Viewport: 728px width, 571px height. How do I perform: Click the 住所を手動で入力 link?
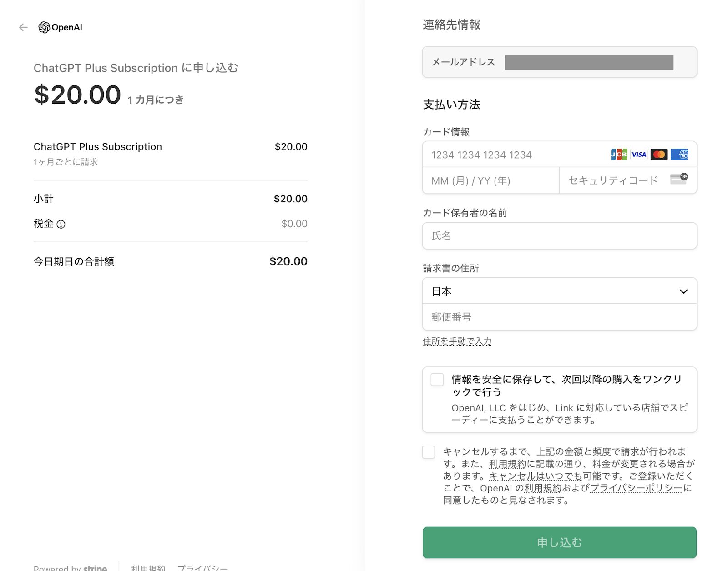point(456,341)
